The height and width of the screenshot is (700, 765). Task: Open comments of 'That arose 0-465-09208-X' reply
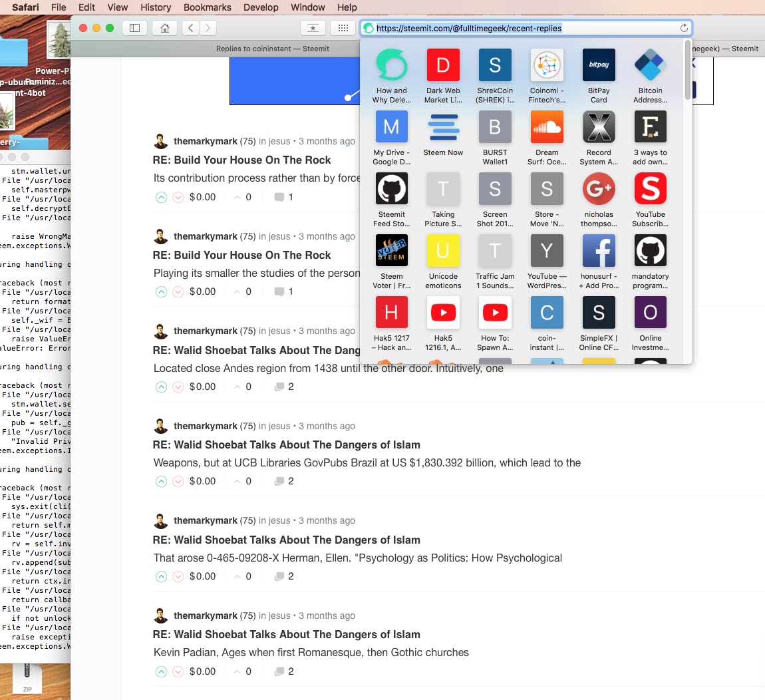pyautogui.click(x=284, y=576)
